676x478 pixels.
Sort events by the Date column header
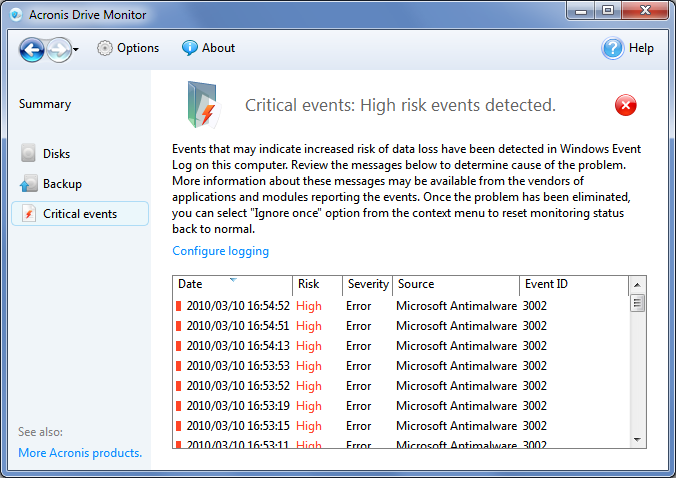pos(232,284)
